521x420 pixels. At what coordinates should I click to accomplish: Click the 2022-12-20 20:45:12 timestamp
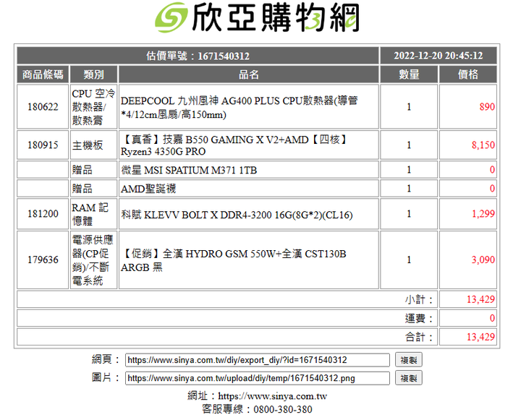point(439,56)
